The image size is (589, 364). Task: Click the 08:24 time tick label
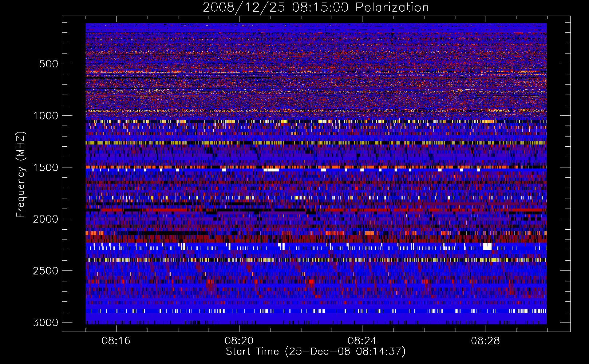pos(362,341)
